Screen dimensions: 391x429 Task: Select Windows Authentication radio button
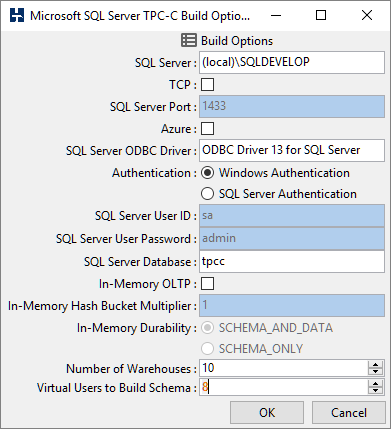tap(207, 173)
